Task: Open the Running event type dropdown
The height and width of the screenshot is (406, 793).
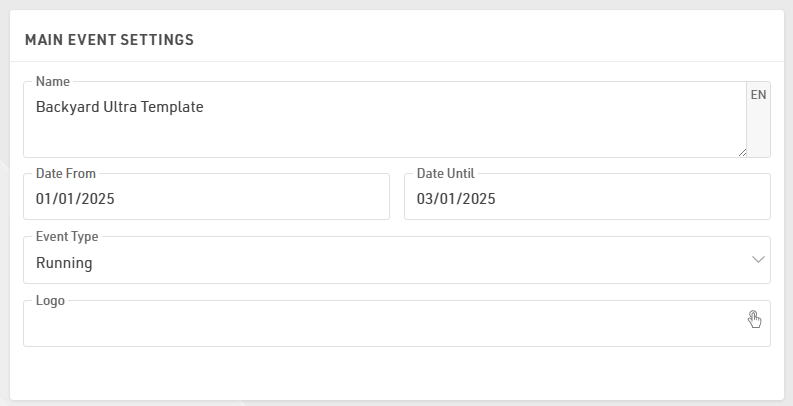Action: [396, 263]
